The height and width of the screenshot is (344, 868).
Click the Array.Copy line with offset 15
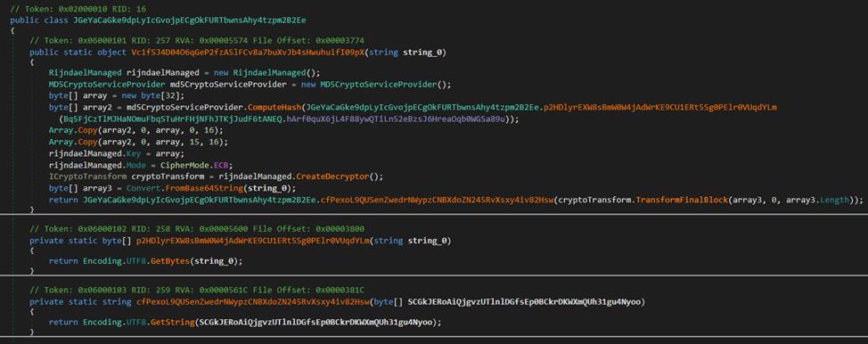(136, 142)
